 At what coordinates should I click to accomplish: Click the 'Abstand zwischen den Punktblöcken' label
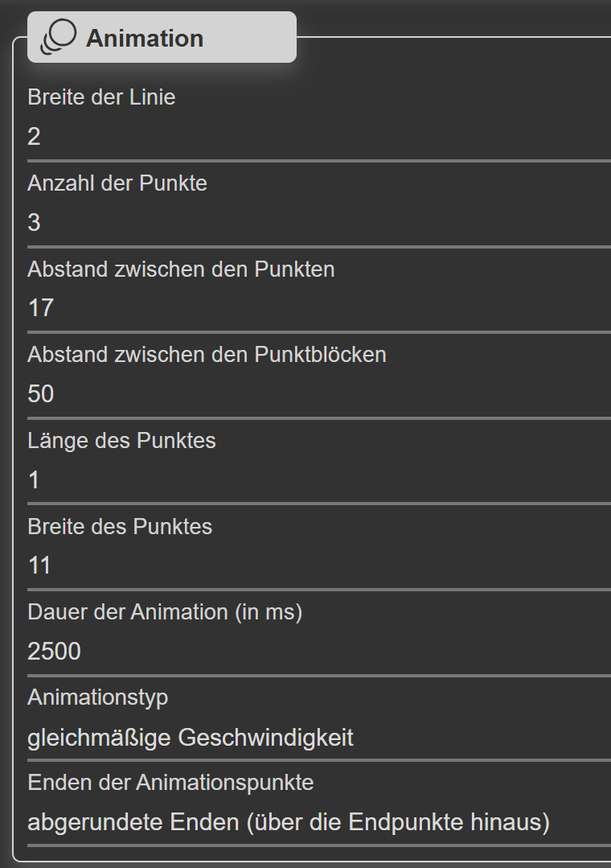(207, 355)
